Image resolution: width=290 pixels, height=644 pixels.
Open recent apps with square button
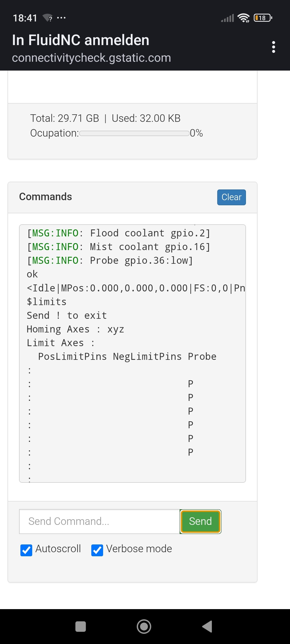click(81, 627)
